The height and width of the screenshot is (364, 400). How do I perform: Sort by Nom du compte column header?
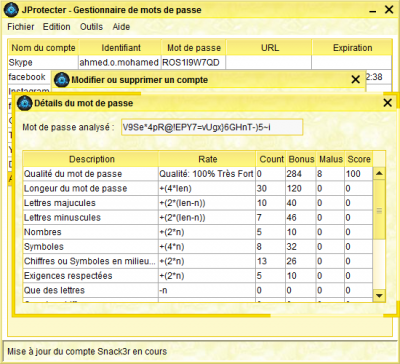point(43,48)
